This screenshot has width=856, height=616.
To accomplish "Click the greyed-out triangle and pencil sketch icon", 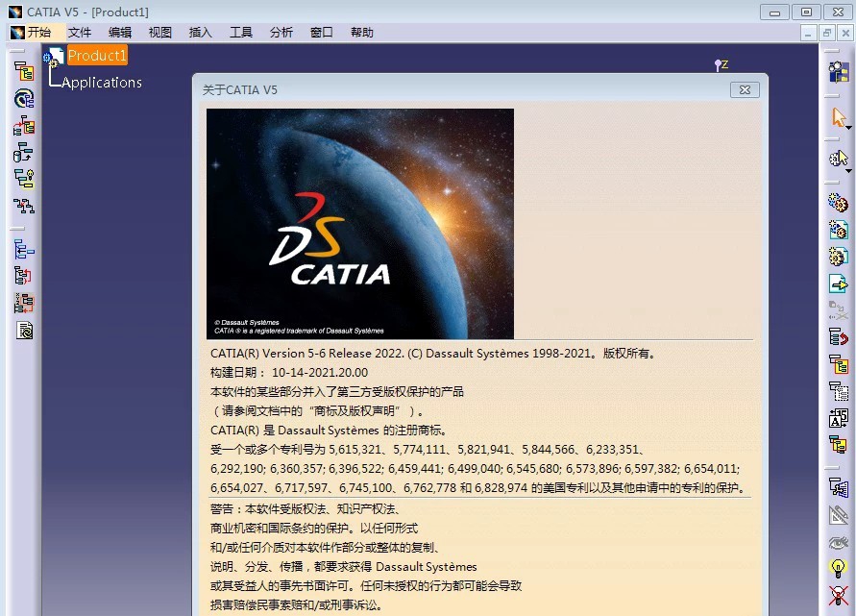I will point(839,515).
